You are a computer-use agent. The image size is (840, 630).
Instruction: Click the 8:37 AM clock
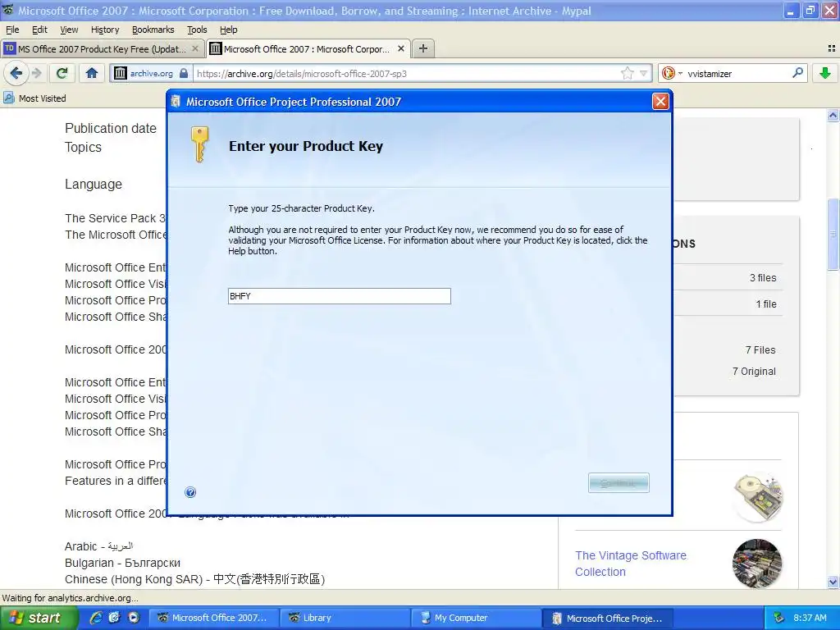(x=810, y=618)
